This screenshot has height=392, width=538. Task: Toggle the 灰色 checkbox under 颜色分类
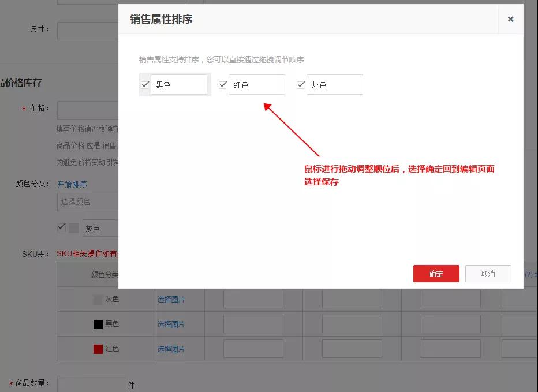tap(61, 227)
